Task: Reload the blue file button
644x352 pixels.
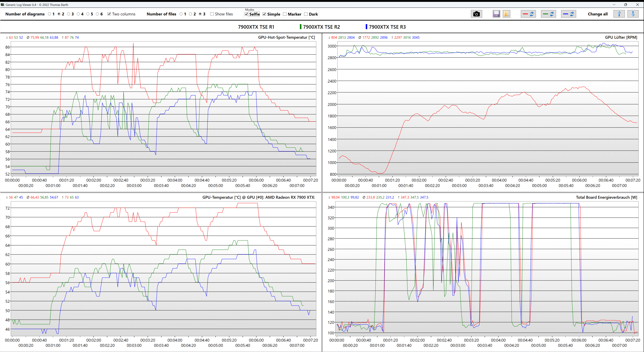Action: click(x=568, y=14)
